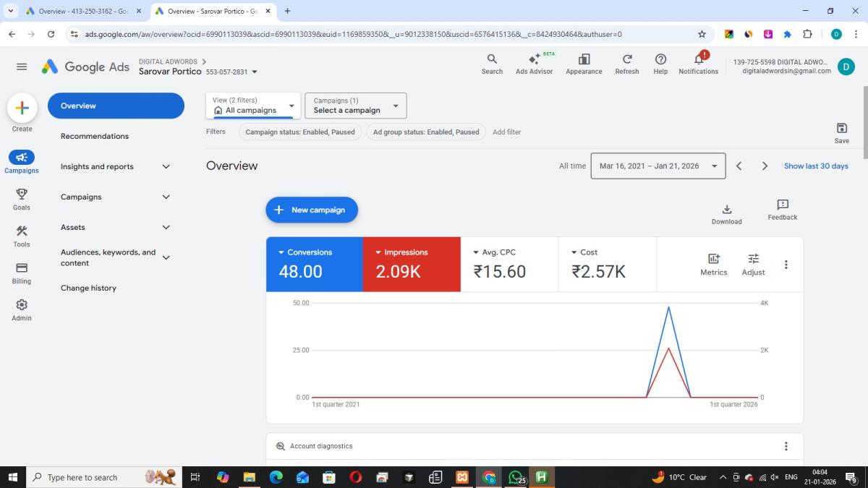Screen dimensions: 868x488
Task: Open Notifications bell icon
Action: [x=698, y=59]
